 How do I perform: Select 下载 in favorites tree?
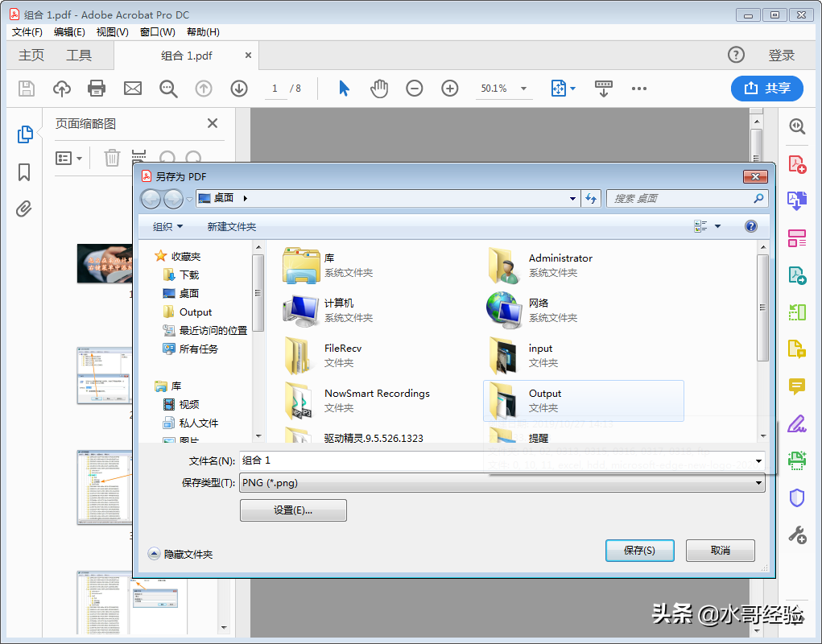point(181,275)
